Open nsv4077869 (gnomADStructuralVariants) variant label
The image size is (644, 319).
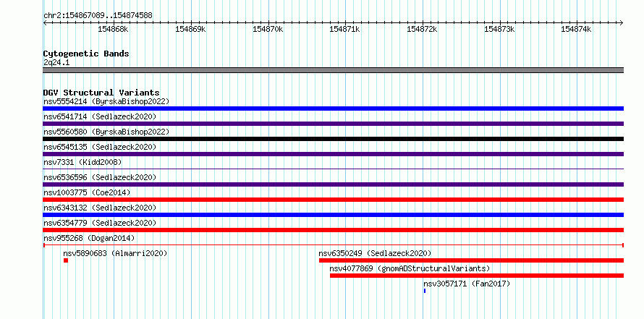coord(410,268)
